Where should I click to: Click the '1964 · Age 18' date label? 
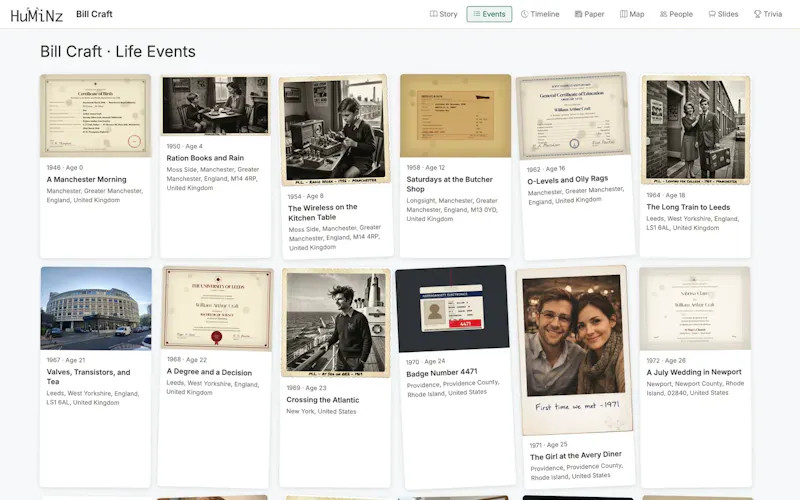point(666,195)
